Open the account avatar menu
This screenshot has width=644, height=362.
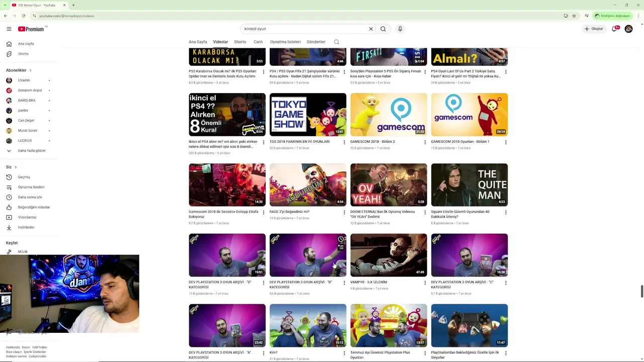[x=628, y=29]
